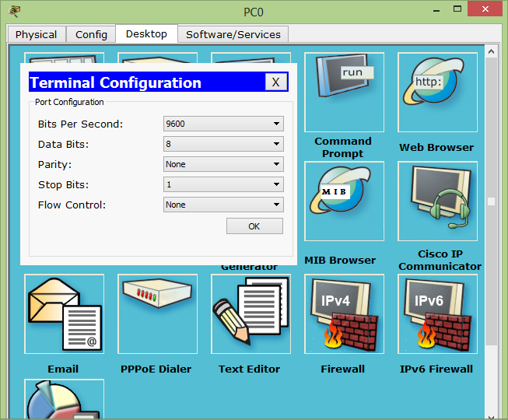Click the IPv6 Firewall label text
This screenshot has width=508, height=420.
pyautogui.click(x=436, y=369)
